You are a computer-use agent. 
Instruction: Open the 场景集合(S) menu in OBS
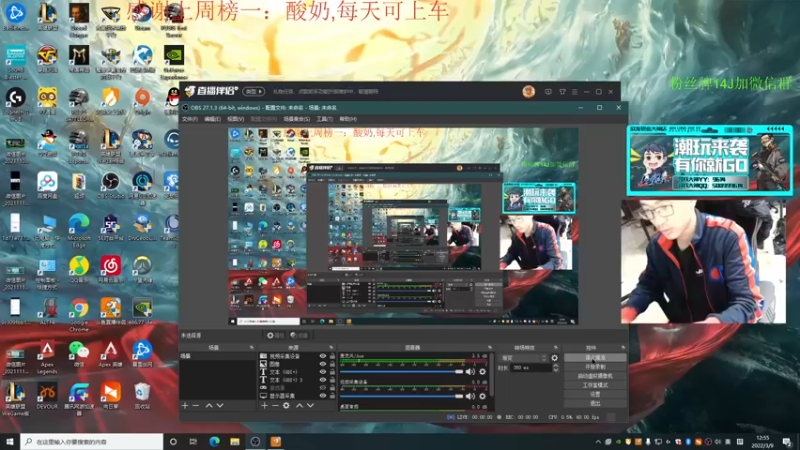coord(296,119)
